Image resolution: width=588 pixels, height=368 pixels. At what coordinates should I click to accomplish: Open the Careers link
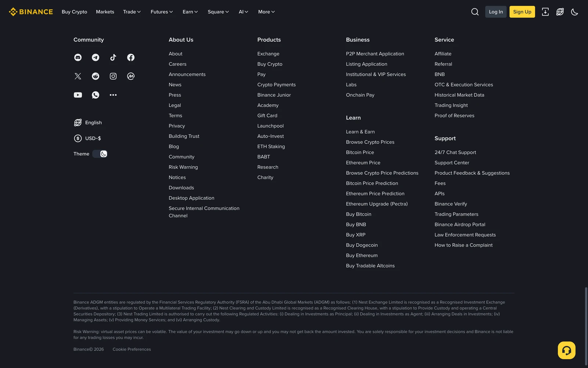pos(178,64)
